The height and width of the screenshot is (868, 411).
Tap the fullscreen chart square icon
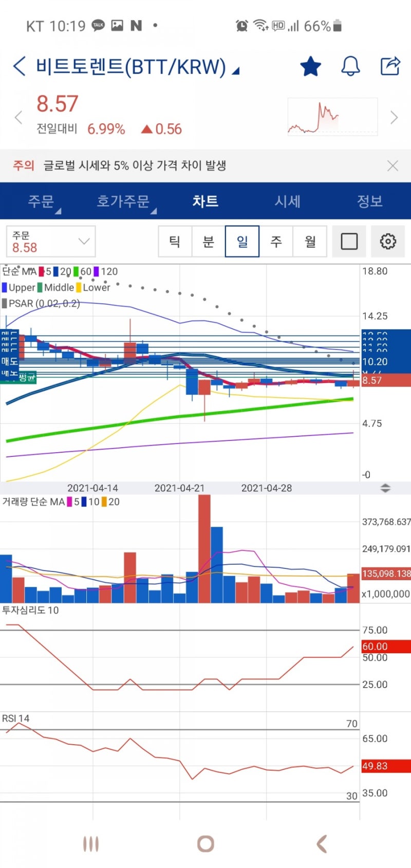point(349,241)
